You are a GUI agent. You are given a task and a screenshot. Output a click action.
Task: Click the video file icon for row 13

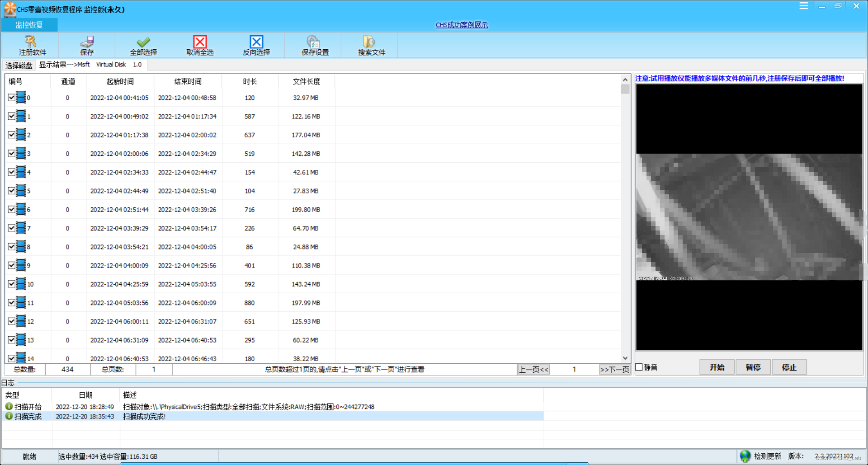click(x=21, y=339)
